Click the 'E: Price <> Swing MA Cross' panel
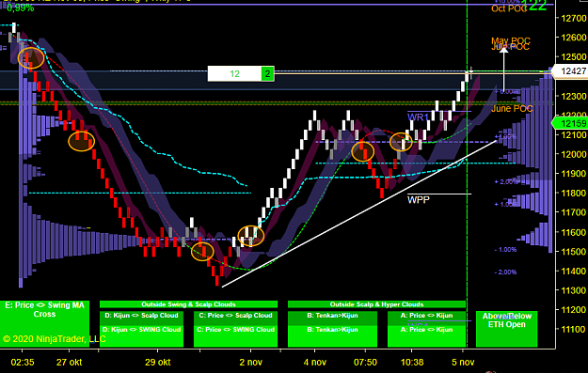The image size is (588, 373). pyautogui.click(x=44, y=323)
